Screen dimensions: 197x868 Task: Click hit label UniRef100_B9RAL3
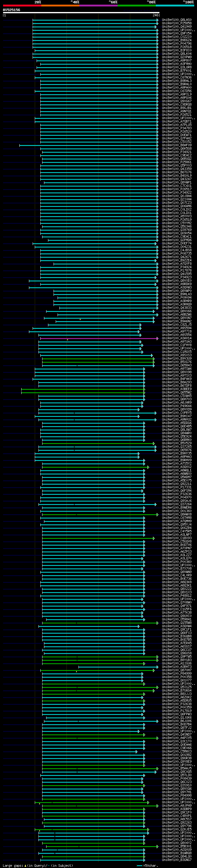(x=176, y=81)
